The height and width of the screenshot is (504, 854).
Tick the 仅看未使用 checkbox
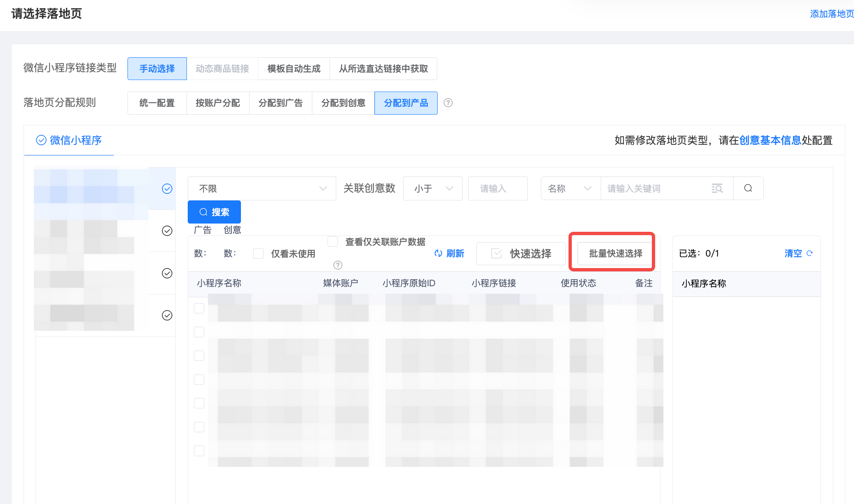(x=259, y=253)
